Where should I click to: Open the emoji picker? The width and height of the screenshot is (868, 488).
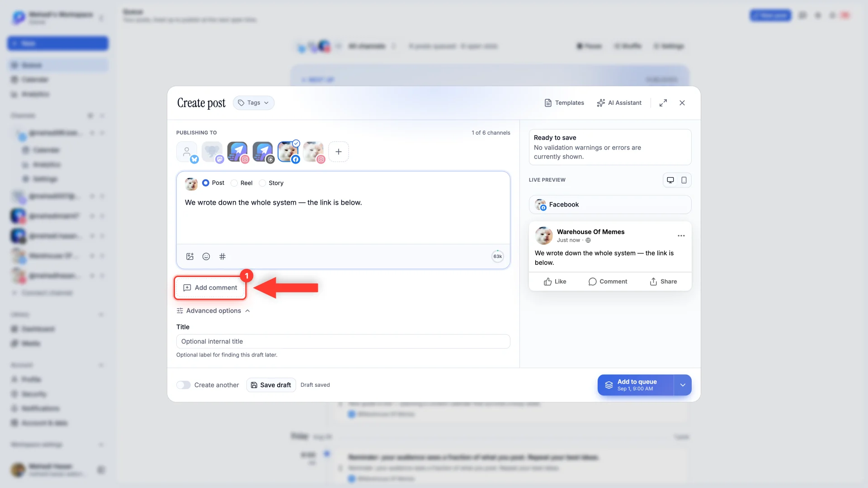pos(206,257)
